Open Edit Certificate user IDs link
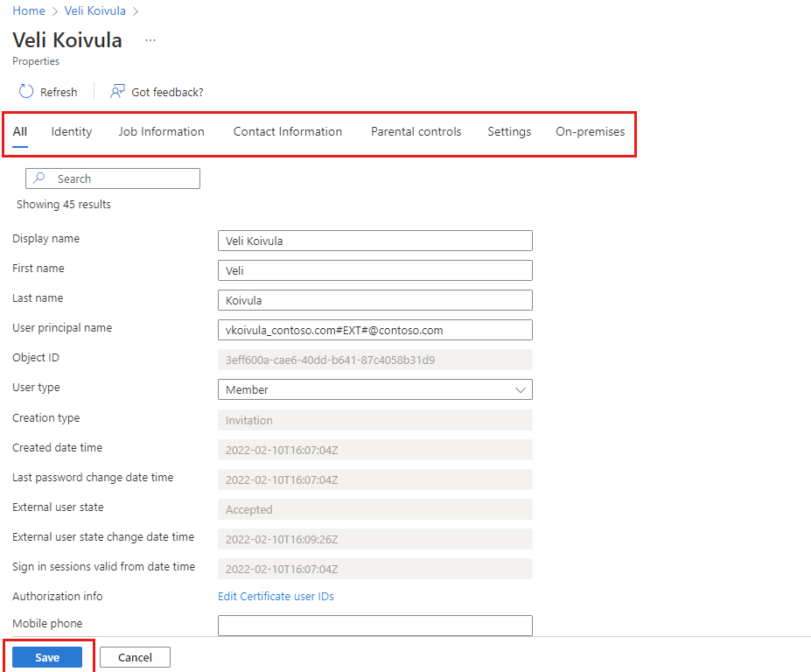This screenshot has height=672, width=811. 276,597
